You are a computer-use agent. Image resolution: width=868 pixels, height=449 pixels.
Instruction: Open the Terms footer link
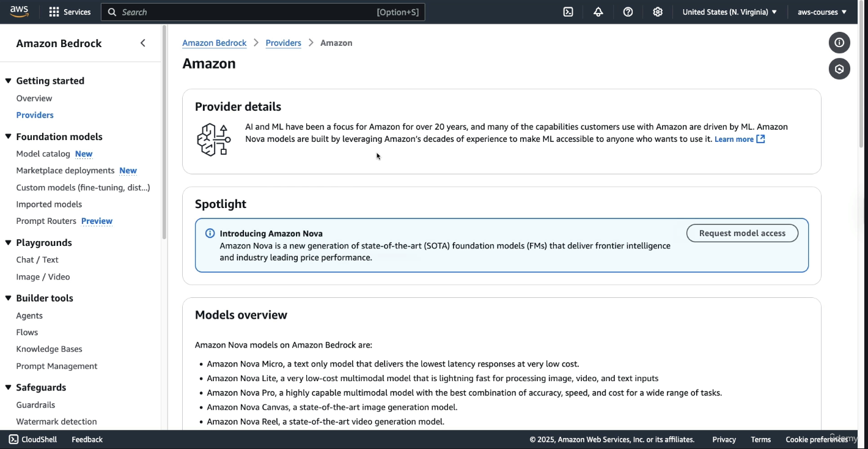pyautogui.click(x=760, y=439)
